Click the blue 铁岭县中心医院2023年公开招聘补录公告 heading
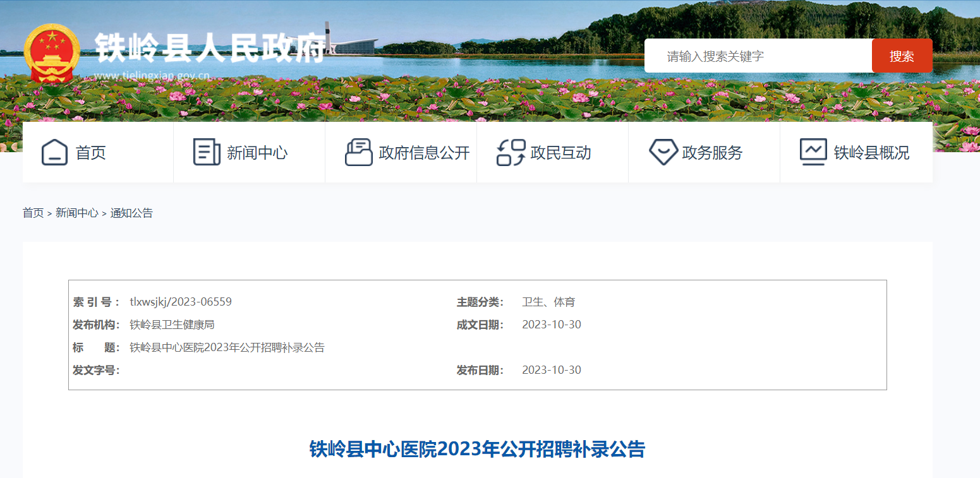The width and height of the screenshot is (980, 478). 477,450
